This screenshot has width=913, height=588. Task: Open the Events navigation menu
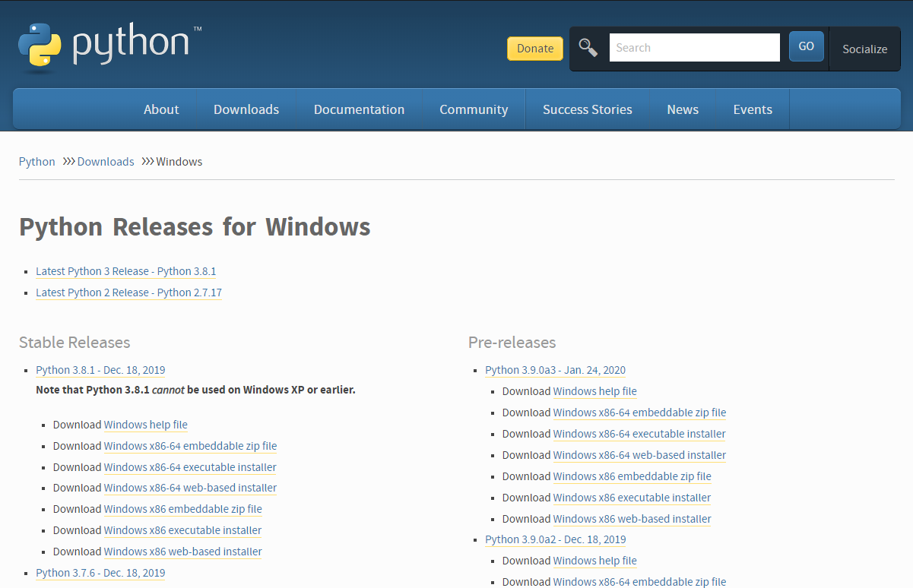pos(753,109)
